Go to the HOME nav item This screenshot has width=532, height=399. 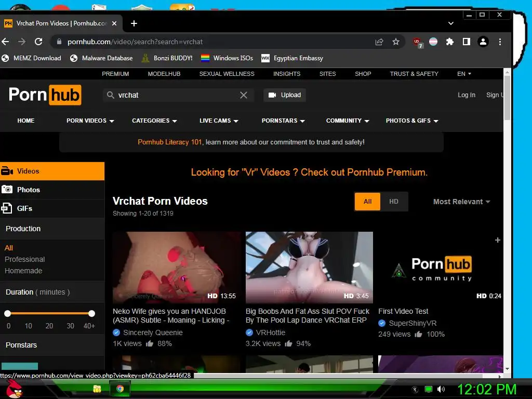[x=26, y=121]
